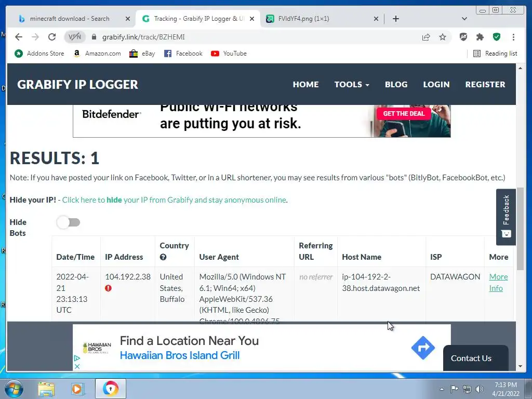Open the More Info link
This screenshot has height=399, width=532.
point(498,282)
